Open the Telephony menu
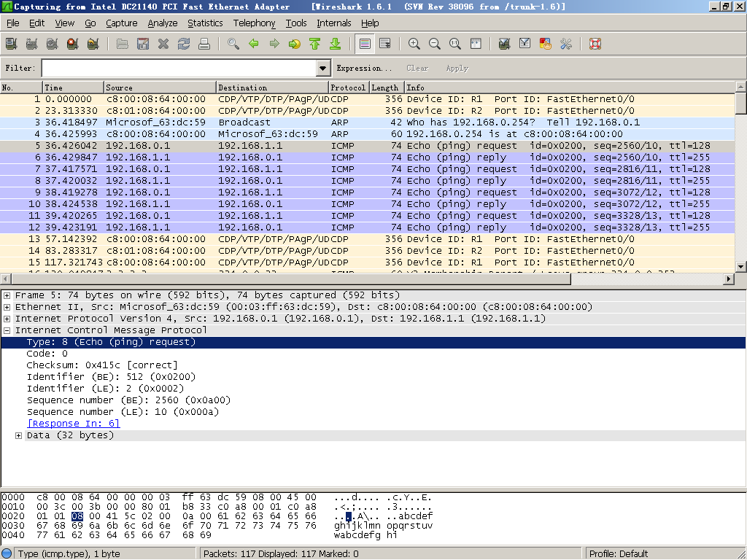This screenshot has height=560, width=747. [255, 23]
